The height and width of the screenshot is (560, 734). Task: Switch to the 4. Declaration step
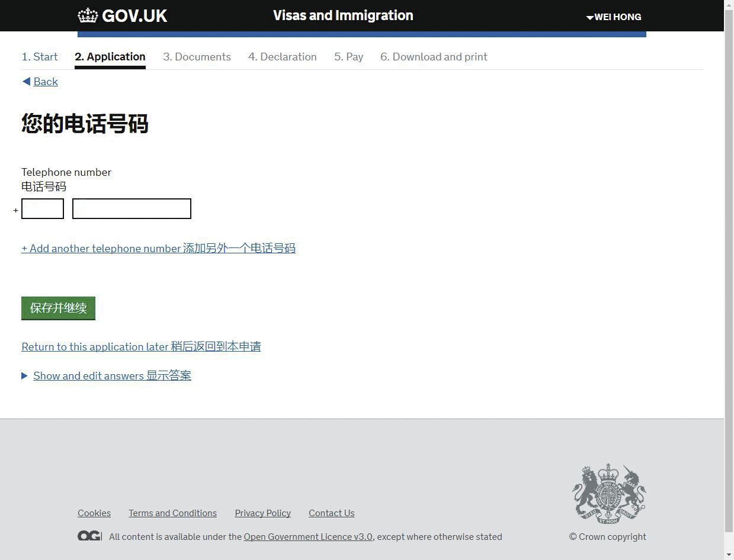pos(282,57)
